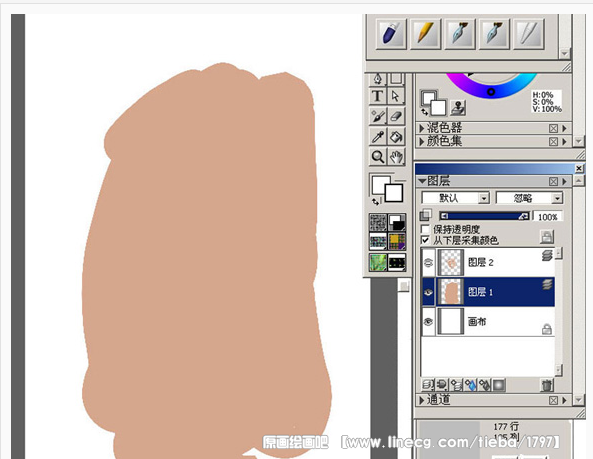This screenshot has width=593, height=459.
Task: Click the clone color stamp icon
Action: pos(459,108)
